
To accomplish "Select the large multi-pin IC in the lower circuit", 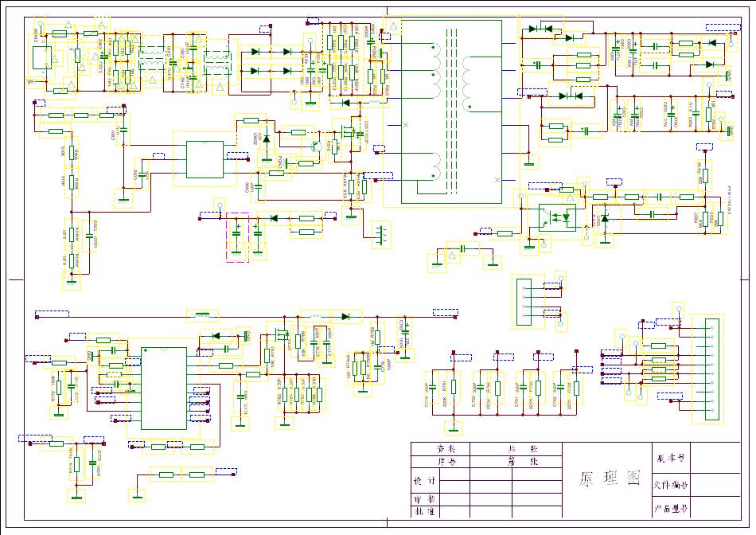I will coord(164,389).
